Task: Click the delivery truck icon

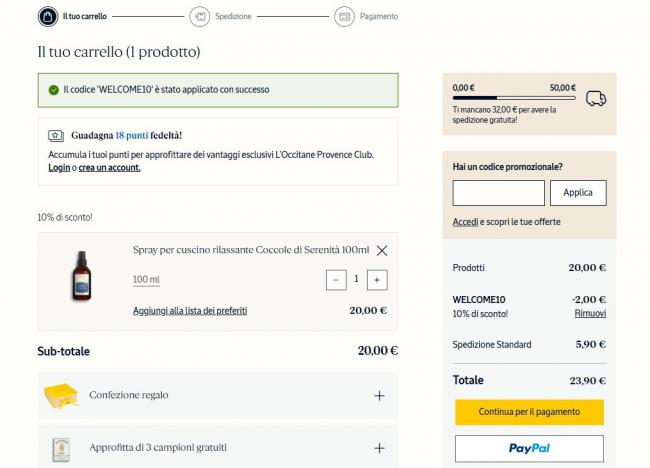Action: (x=596, y=99)
